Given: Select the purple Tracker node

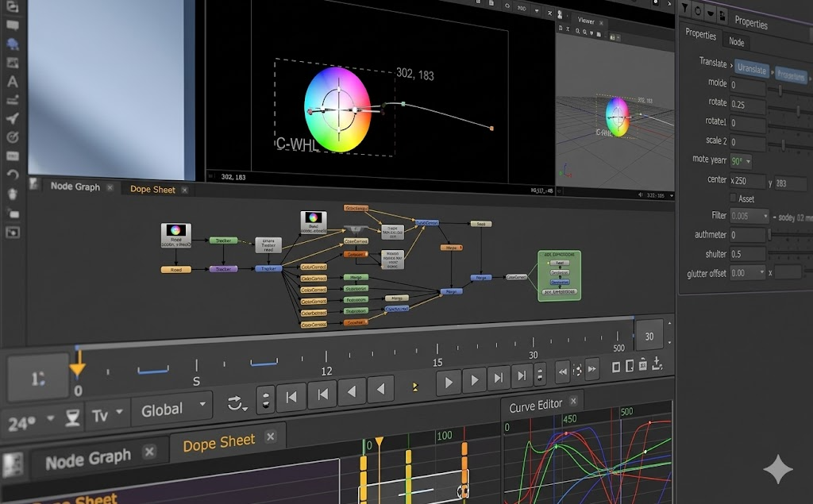Looking at the screenshot, I should (x=223, y=269).
